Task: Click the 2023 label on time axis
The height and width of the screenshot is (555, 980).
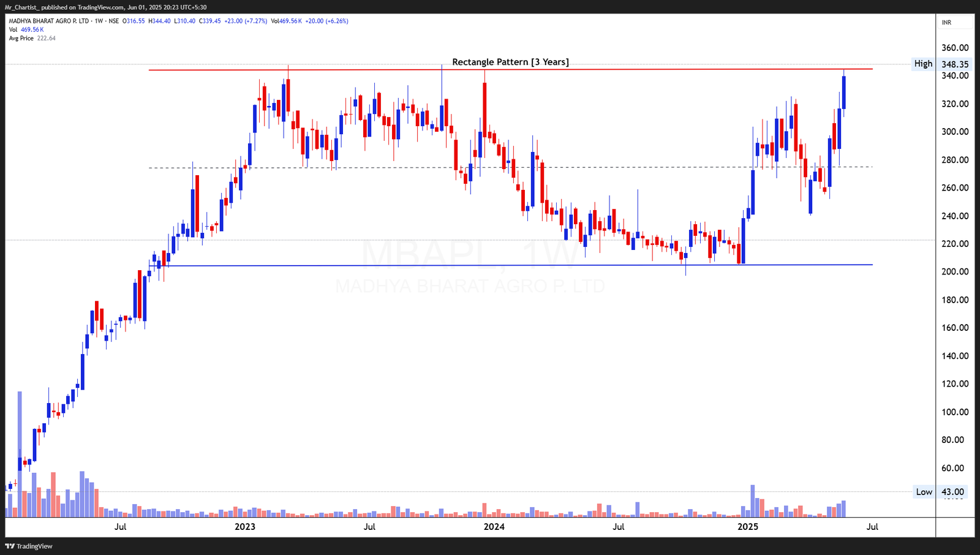Action: click(245, 527)
